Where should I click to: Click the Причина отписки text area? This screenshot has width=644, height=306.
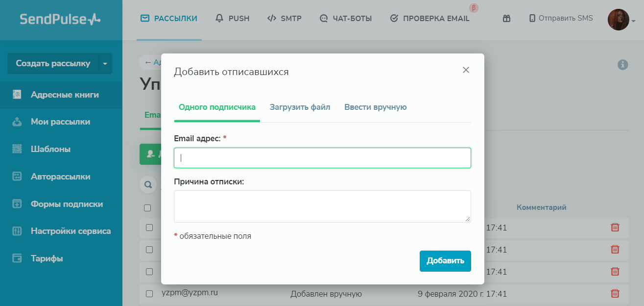click(x=322, y=206)
